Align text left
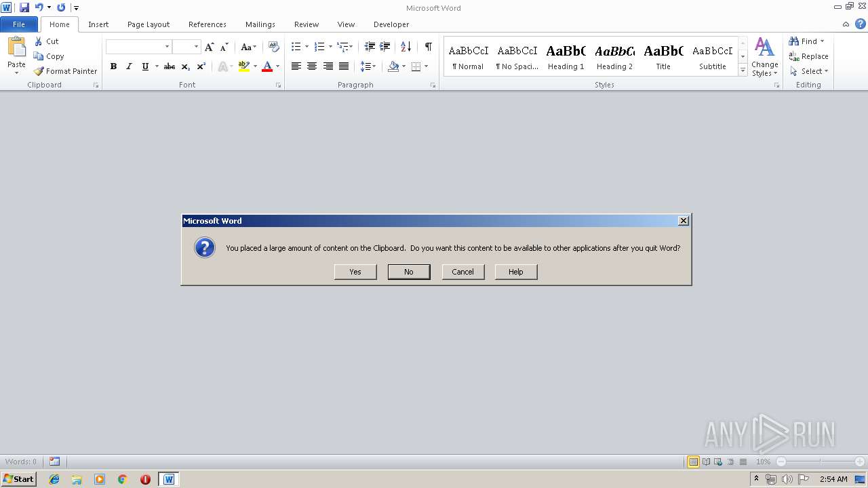Screen dimensions: 868x488 coord(296,66)
